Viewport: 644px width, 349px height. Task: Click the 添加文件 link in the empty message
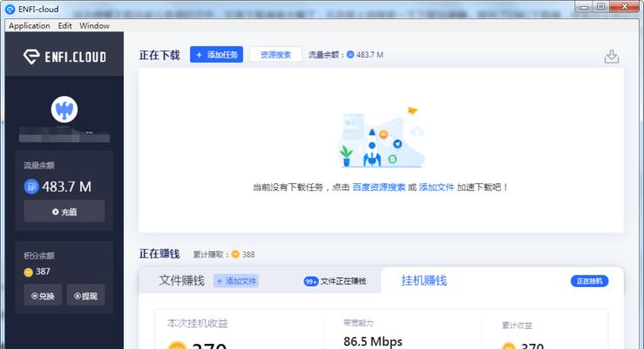[437, 188]
